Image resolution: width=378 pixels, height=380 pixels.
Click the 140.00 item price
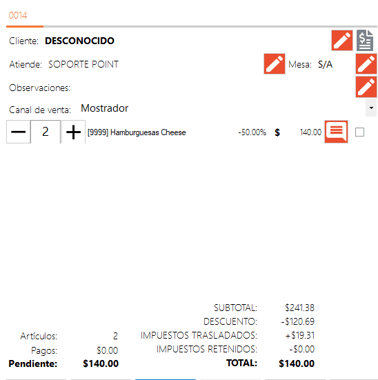coord(311,133)
